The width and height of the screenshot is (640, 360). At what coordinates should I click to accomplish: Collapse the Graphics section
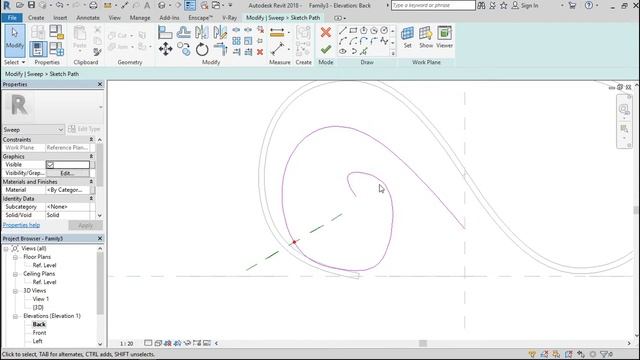coord(91,156)
